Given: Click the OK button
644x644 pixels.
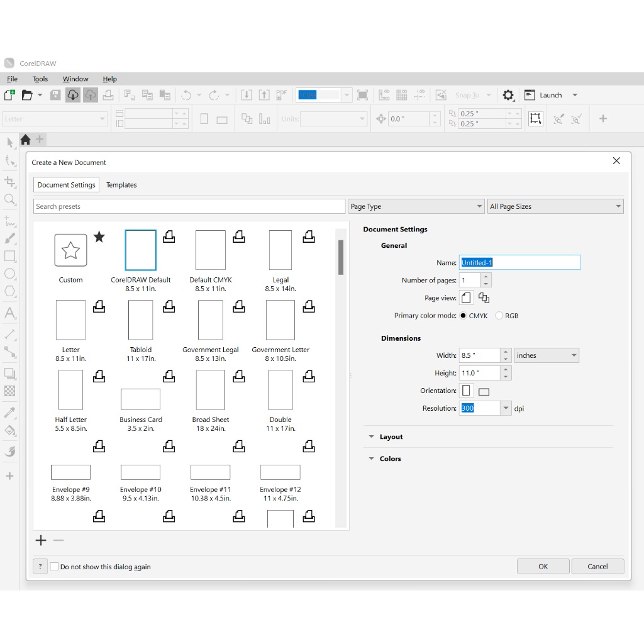Looking at the screenshot, I should click(543, 566).
